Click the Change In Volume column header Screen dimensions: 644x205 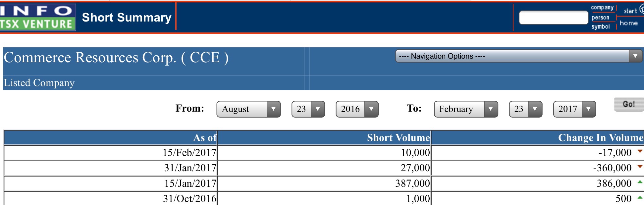coord(537,137)
